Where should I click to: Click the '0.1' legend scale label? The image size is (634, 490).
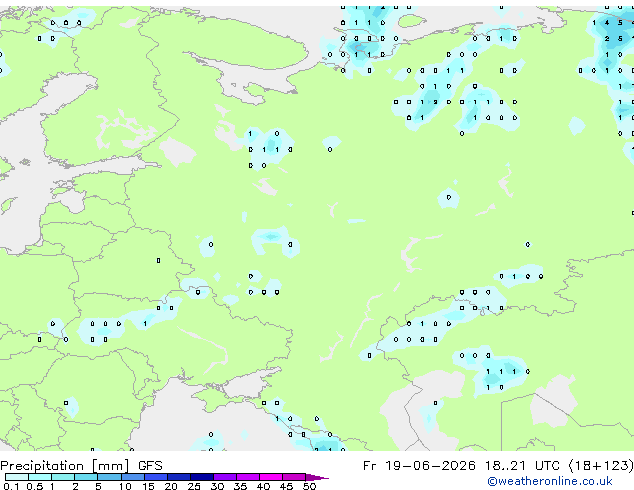(11, 486)
